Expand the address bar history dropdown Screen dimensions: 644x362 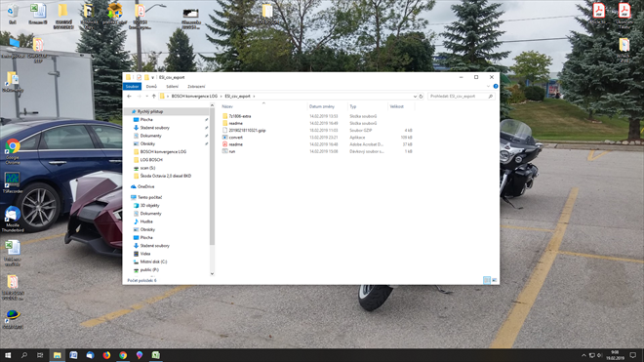pyautogui.click(x=415, y=97)
